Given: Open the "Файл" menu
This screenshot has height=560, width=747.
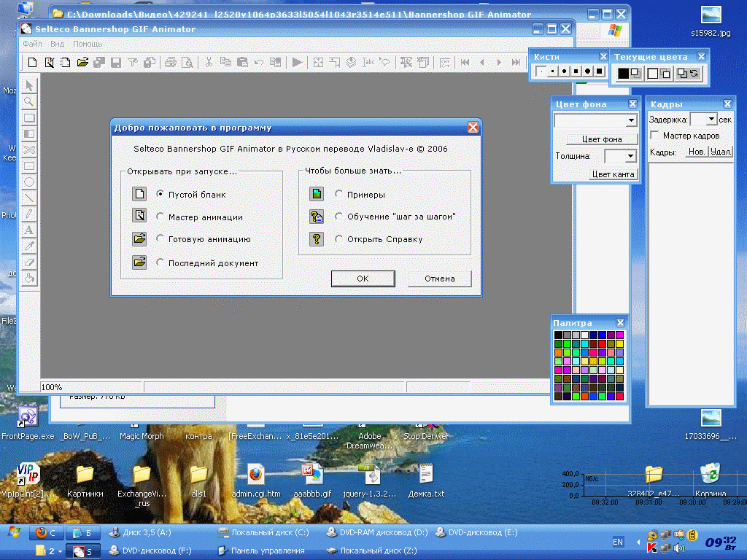Looking at the screenshot, I should point(32,44).
